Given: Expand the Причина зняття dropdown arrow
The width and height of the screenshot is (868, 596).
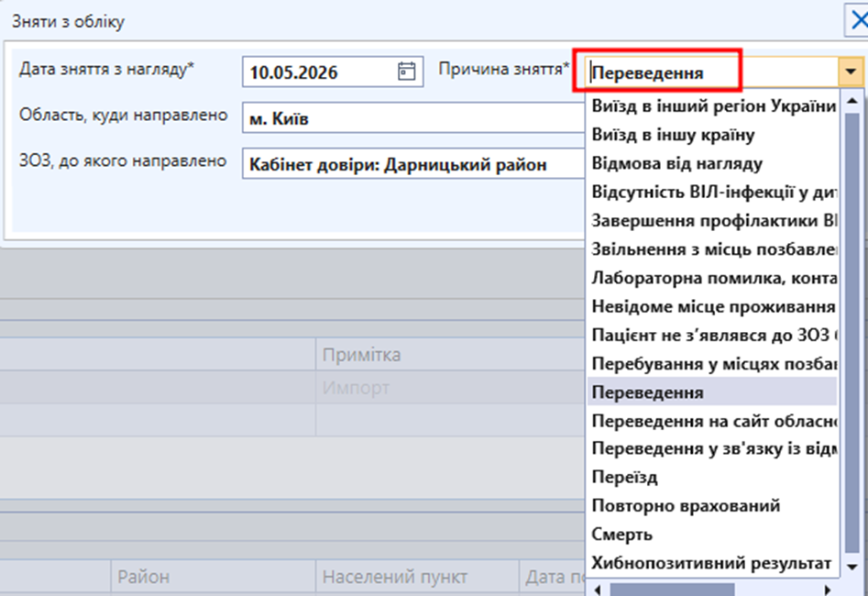Looking at the screenshot, I should [x=851, y=72].
